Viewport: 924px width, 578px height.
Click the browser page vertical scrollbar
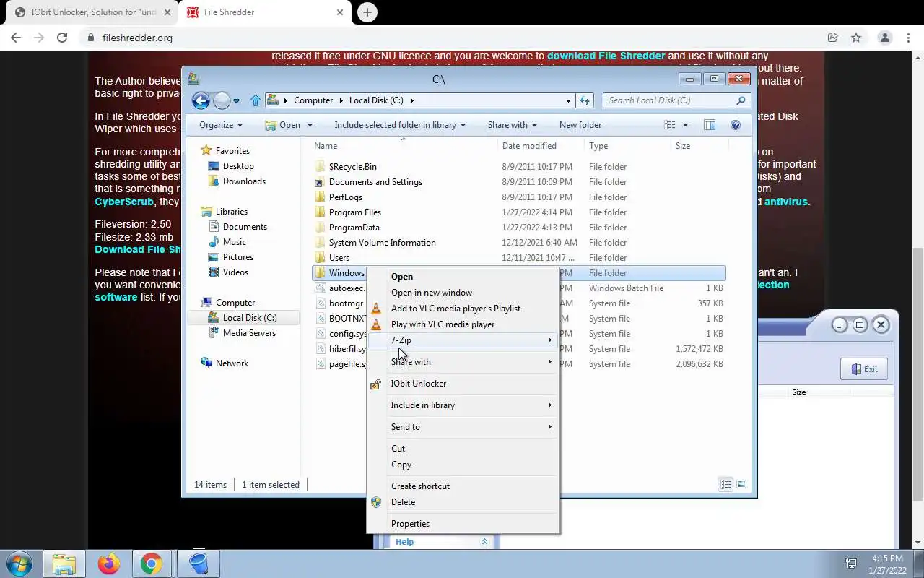[x=918, y=376]
